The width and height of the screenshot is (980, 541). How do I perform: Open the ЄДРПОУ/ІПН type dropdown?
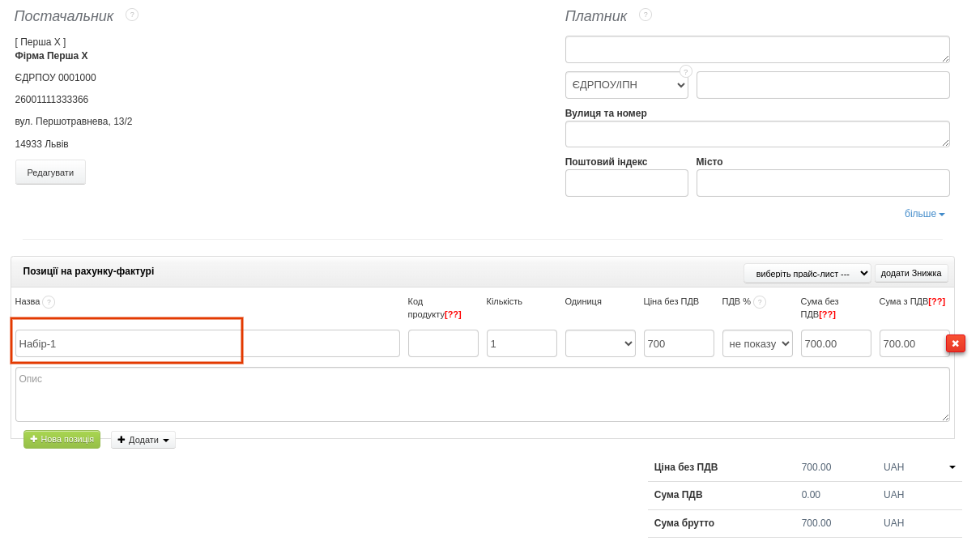point(626,85)
